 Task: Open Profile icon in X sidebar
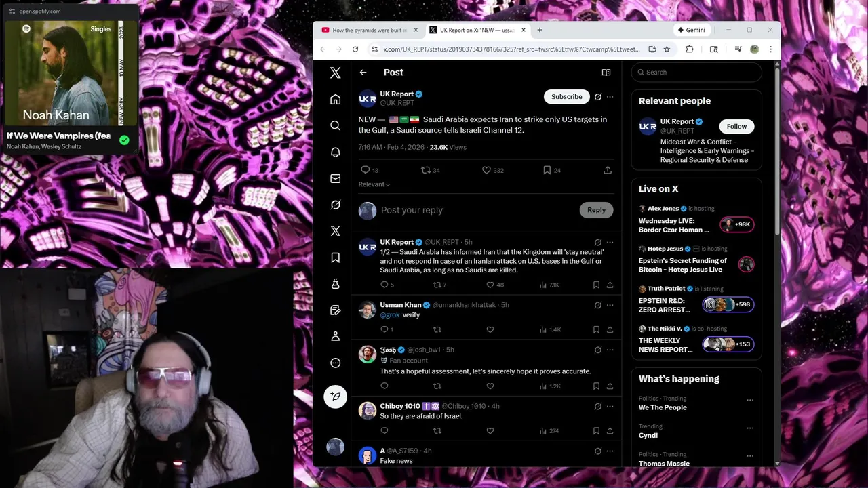[x=335, y=336]
